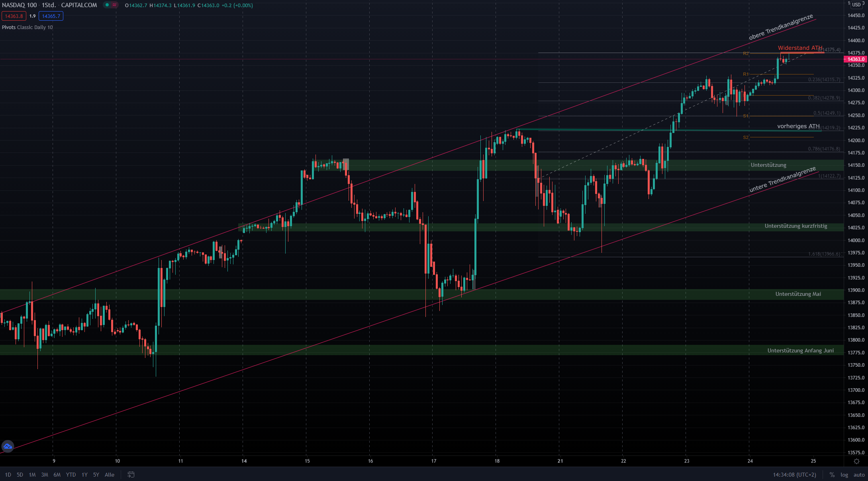The width and height of the screenshot is (868, 481).
Task: Select the 1D time range
Action: [x=8, y=475]
